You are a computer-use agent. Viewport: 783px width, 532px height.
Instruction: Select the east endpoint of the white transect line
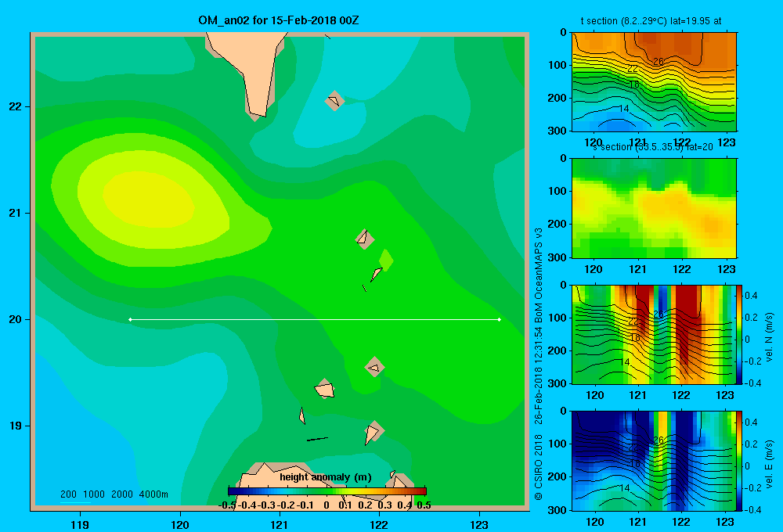(x=500, y=319)
